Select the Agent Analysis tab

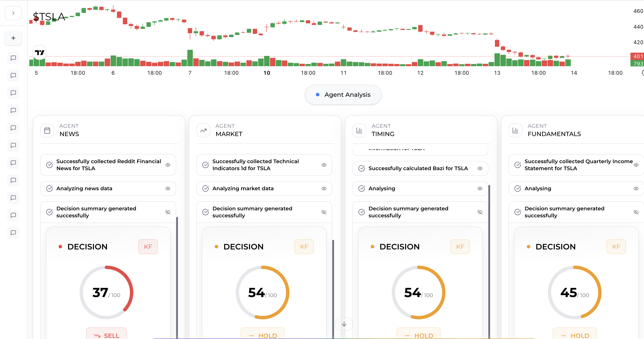tap(343, 95)
